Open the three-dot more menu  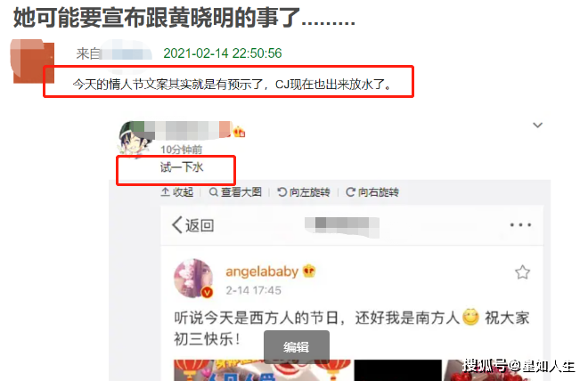pos(520,225)
